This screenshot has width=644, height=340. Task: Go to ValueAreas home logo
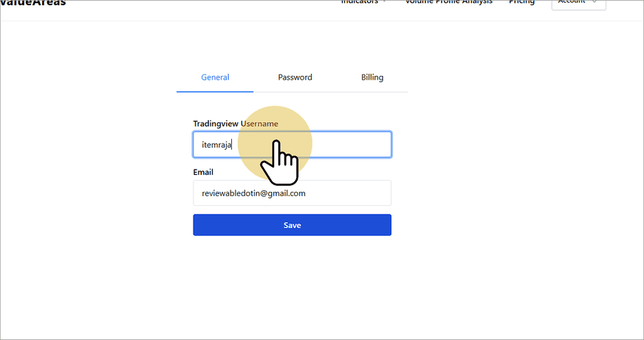point(32,3)
